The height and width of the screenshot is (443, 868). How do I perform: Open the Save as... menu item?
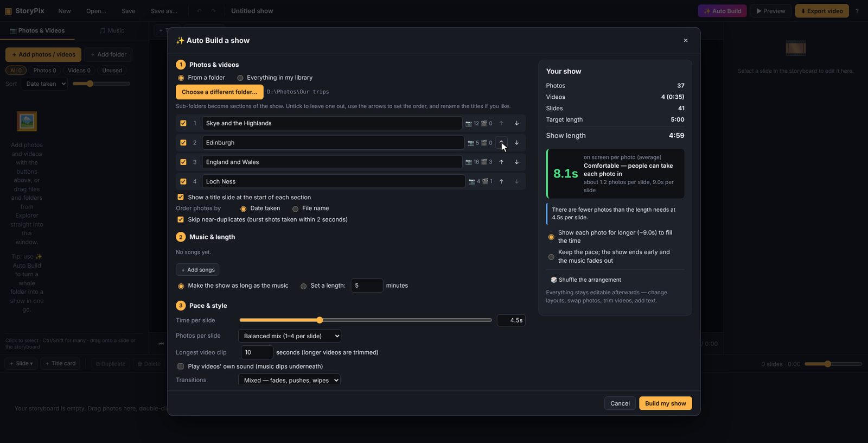164,11
